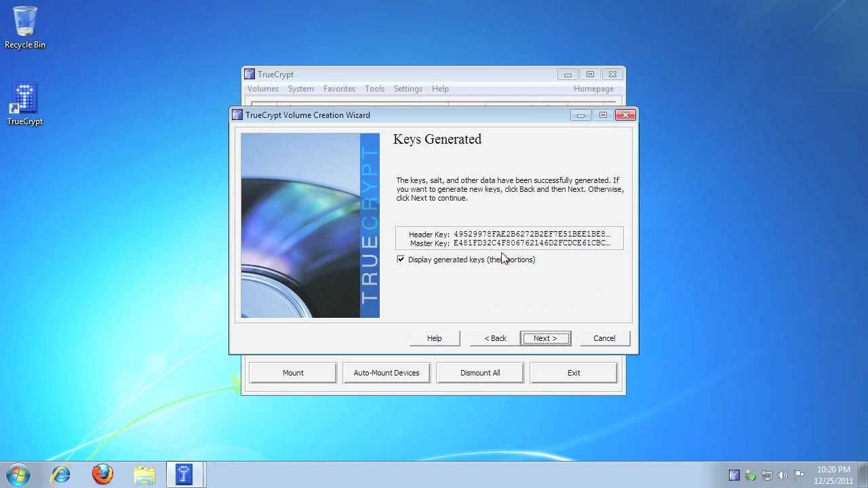Maximize the TrueCrypt main window
Viewport: 868px width, 488px height.
590,75
